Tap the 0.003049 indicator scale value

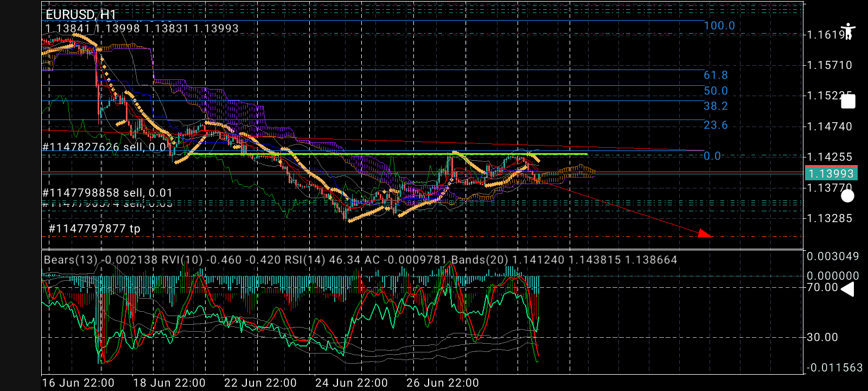(833, 256)
